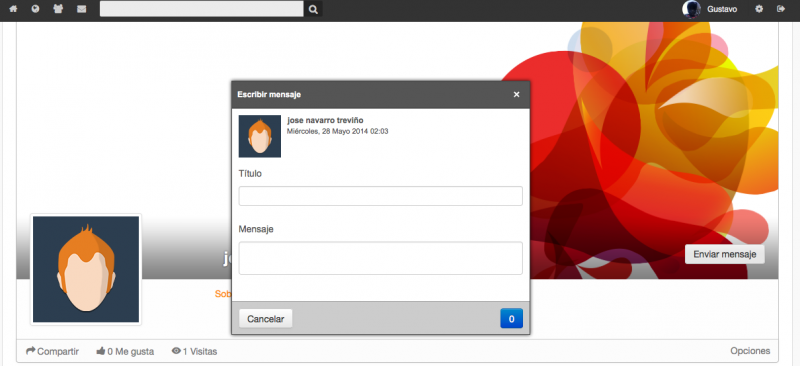Open Gustavo user name link

coord(722,9)
